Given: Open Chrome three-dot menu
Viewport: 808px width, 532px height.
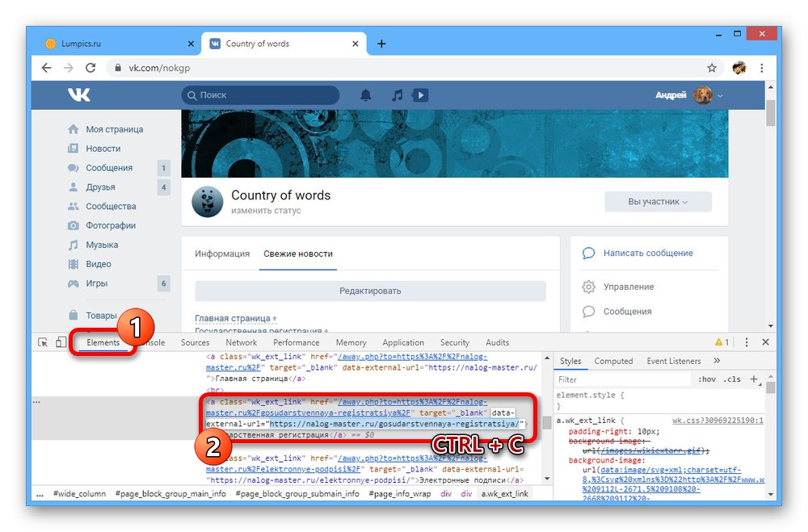Looking at the screenshot, I should click(762, 68).
